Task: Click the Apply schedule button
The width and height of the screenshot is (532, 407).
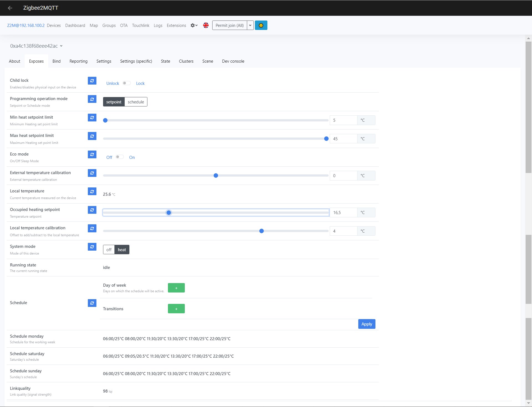Action: (366, 324)
